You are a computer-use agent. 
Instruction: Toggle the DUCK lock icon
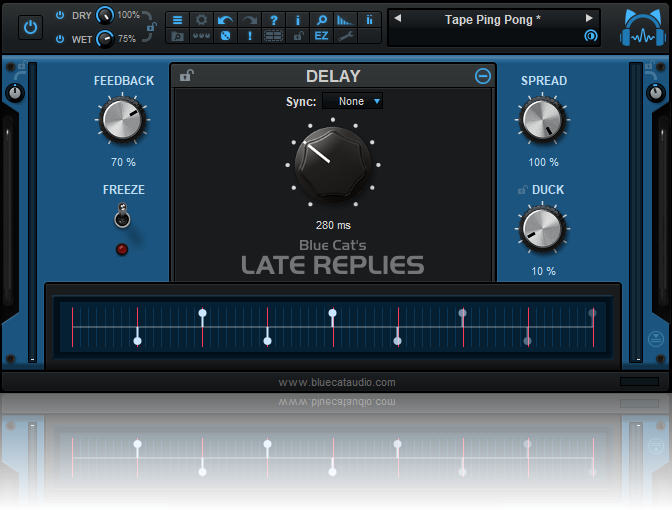click(522, 190)
